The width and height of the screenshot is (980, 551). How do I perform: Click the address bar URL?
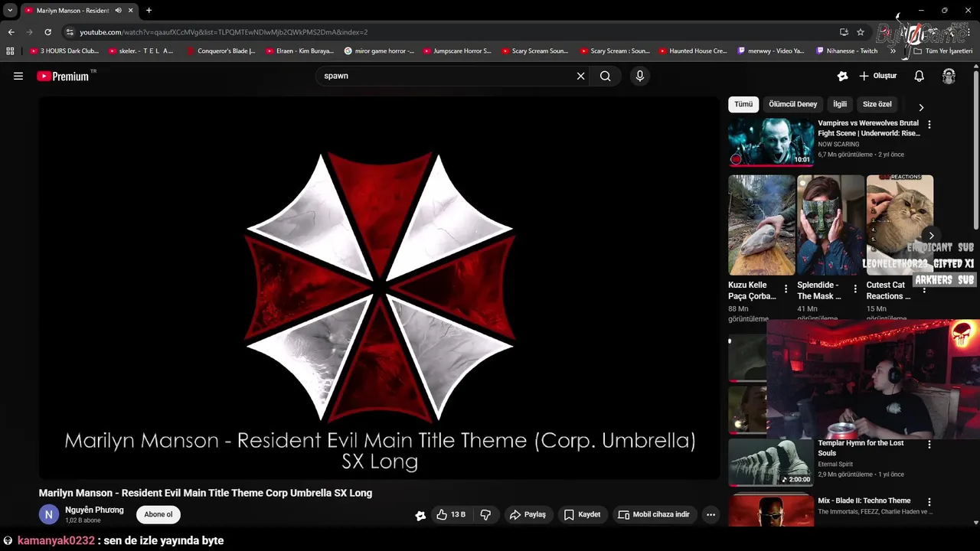224,32
